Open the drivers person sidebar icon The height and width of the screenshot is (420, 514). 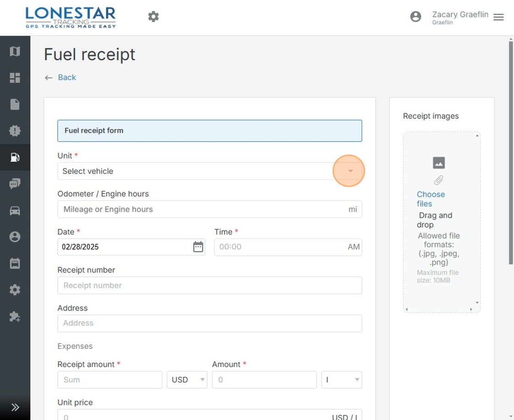point(15,237)
